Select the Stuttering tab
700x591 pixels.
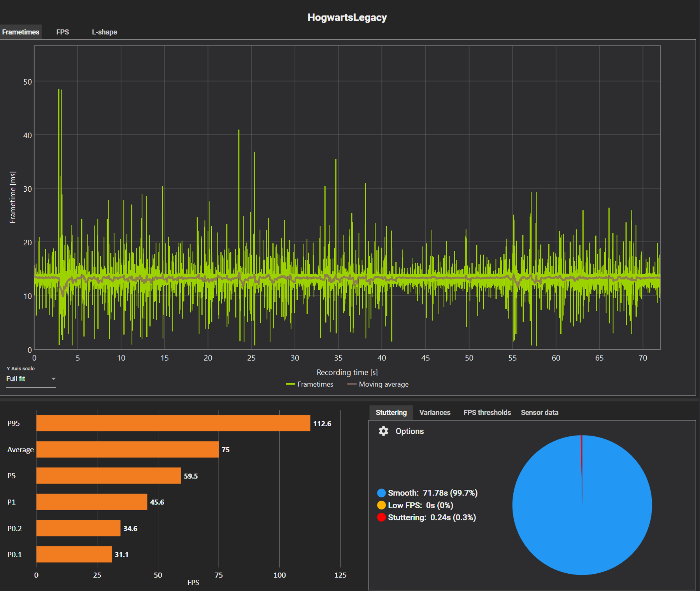point(391,412)
